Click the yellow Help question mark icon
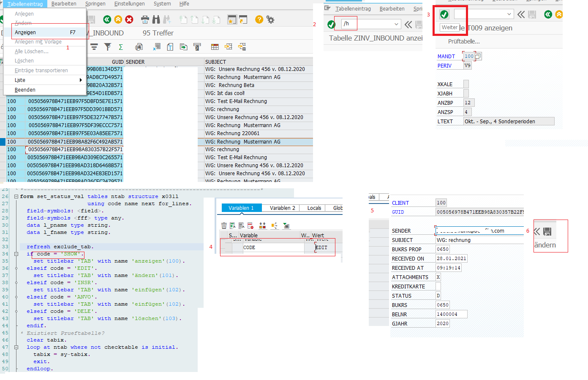Viewport: 588px width, 380px height. pyautogui.click(x=259, y=19)
